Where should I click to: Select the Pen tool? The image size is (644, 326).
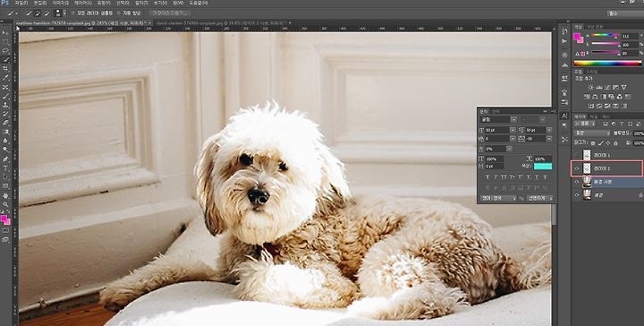pyautogui.click(x=5, y=159)
